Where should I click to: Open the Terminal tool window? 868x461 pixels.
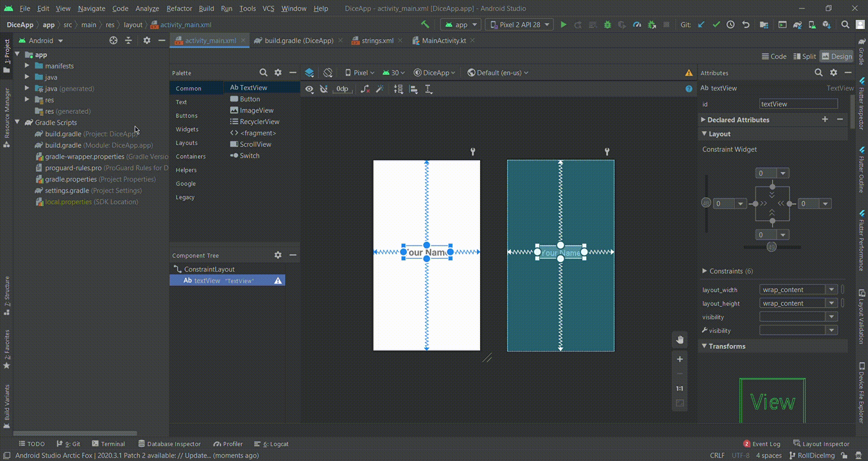coord(108,444)
